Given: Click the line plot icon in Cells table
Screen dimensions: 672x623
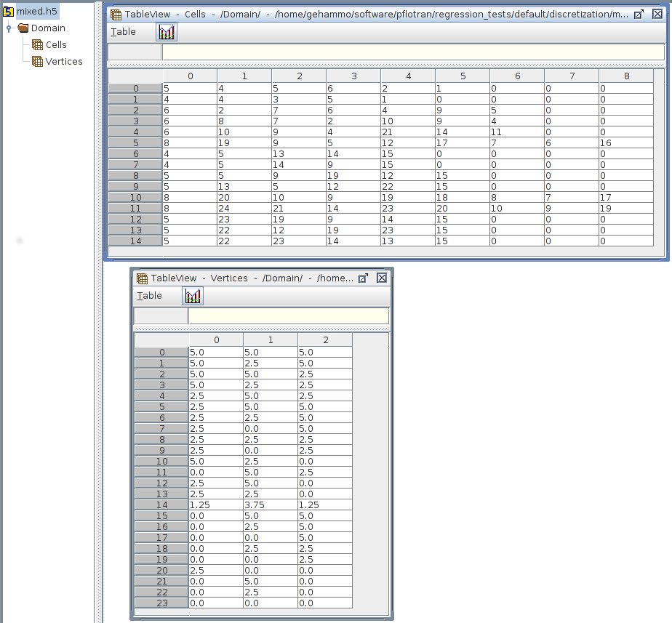Looking at the screenshot, I should coord(167,32).
